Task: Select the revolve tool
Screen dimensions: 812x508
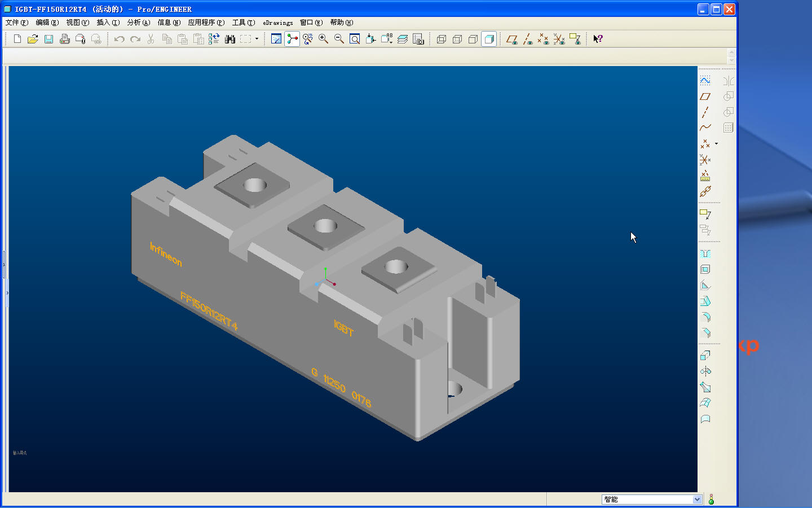Action: [x=705, y=371]
